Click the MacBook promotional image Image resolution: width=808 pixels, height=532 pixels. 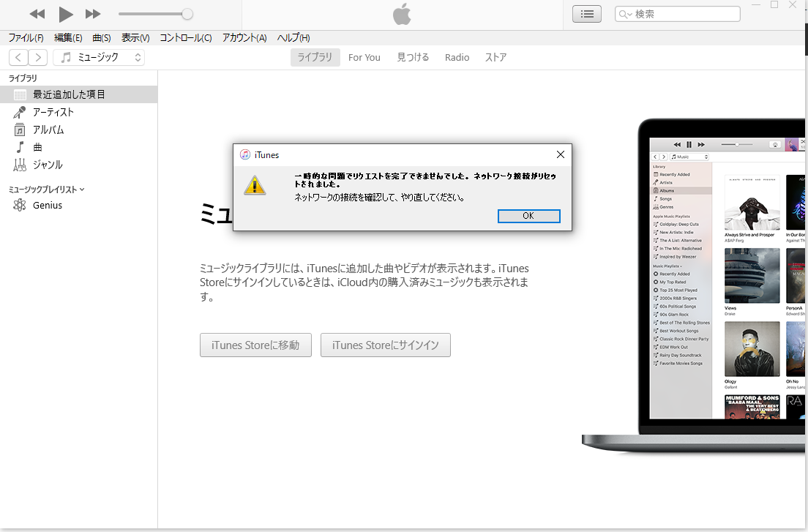coord(694,286)
